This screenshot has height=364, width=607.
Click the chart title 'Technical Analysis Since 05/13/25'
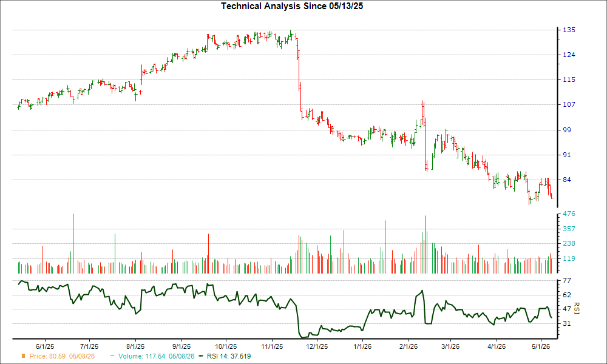coord(292,6)
